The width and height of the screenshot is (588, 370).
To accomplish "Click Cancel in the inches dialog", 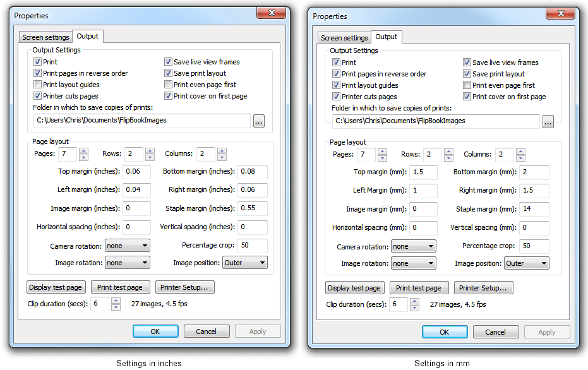I will click(x=207, y=331).
